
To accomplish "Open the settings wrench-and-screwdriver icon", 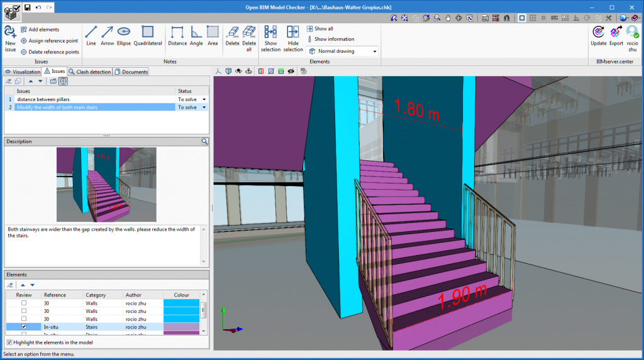I will (x=609, y=18).
